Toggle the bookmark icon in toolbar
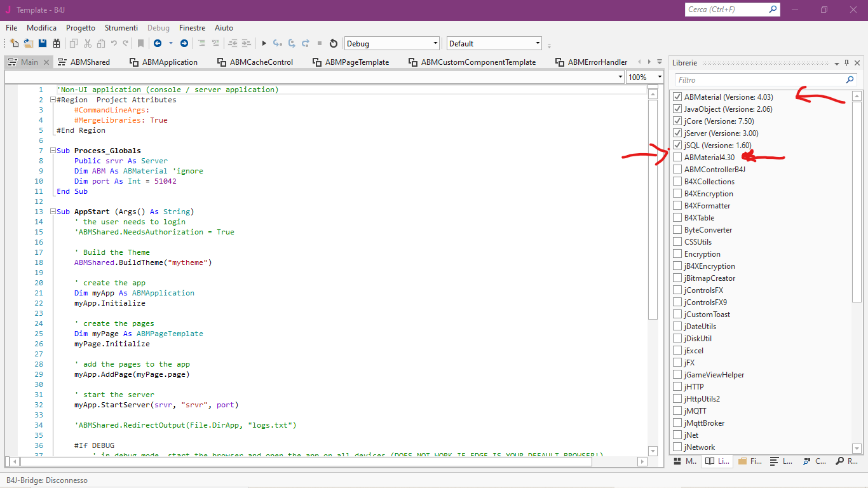 140,43
